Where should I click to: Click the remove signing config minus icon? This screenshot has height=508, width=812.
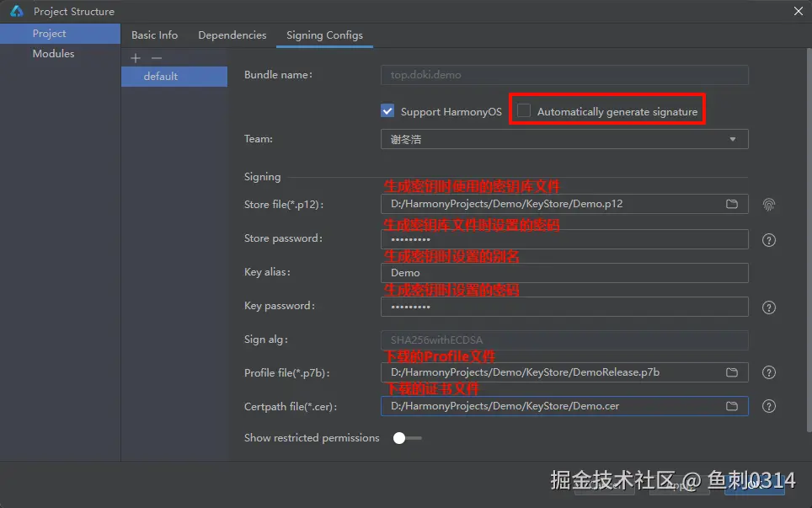point(157,58)
